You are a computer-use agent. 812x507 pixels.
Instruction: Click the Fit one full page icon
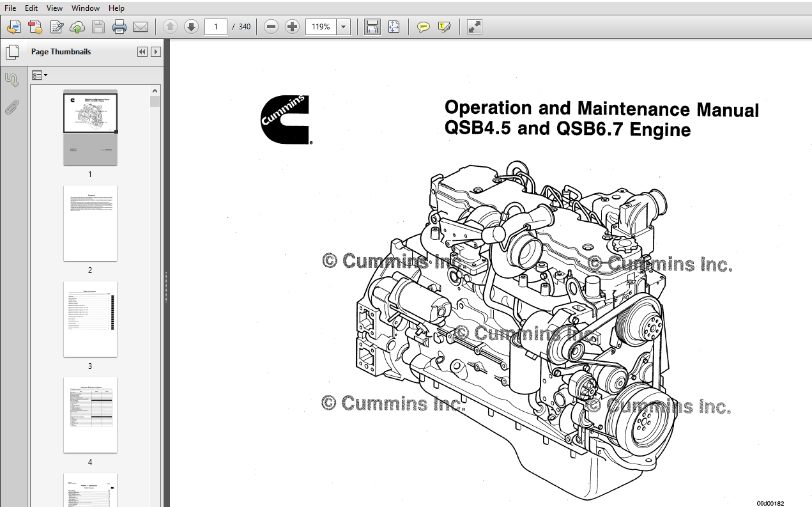pos(394,27)
